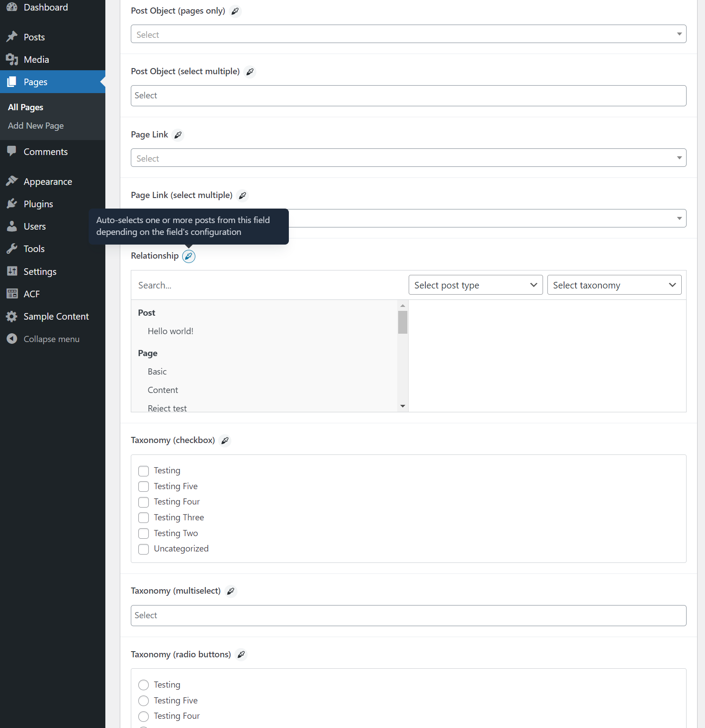
Task: Click relationship list scrollbar thumb
Action: 403,322
